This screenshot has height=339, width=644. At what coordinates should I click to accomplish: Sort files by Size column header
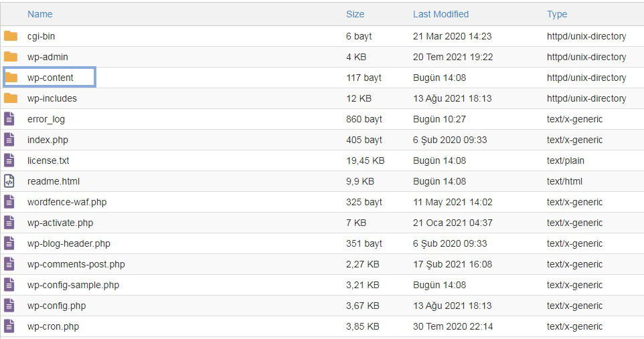pos(355,14)
